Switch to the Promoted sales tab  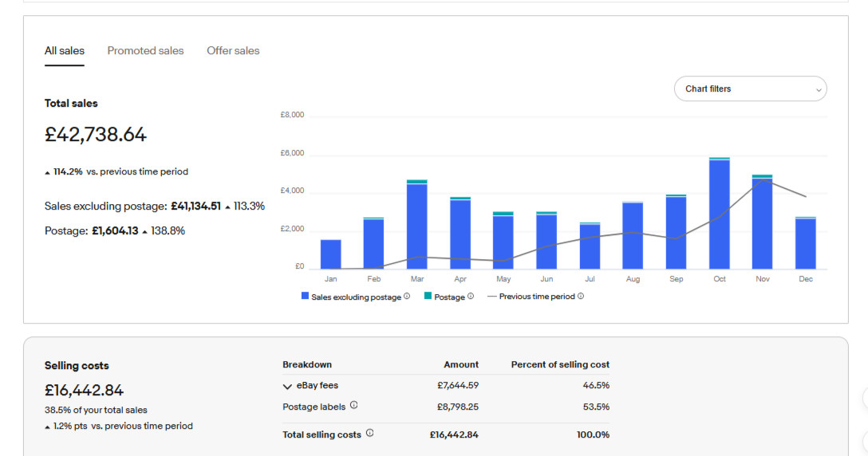click(145, 51)
